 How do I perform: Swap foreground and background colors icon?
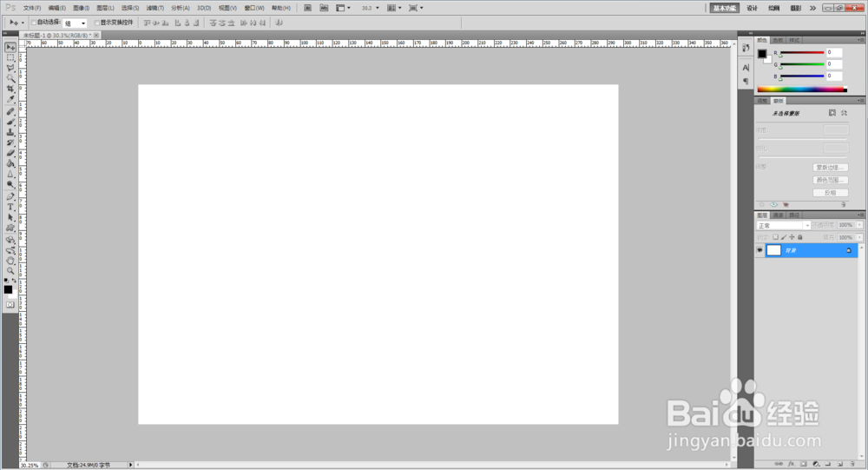[15, 281]
